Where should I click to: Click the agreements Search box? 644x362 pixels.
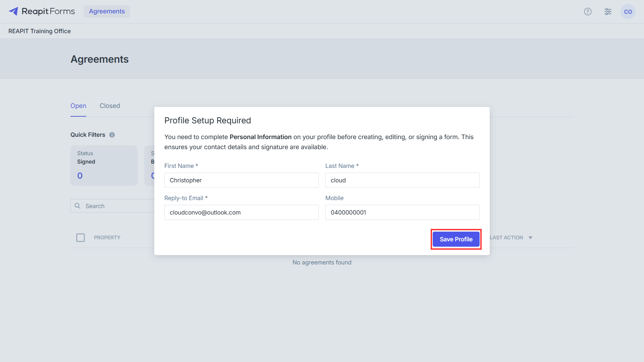coord(113,206)
